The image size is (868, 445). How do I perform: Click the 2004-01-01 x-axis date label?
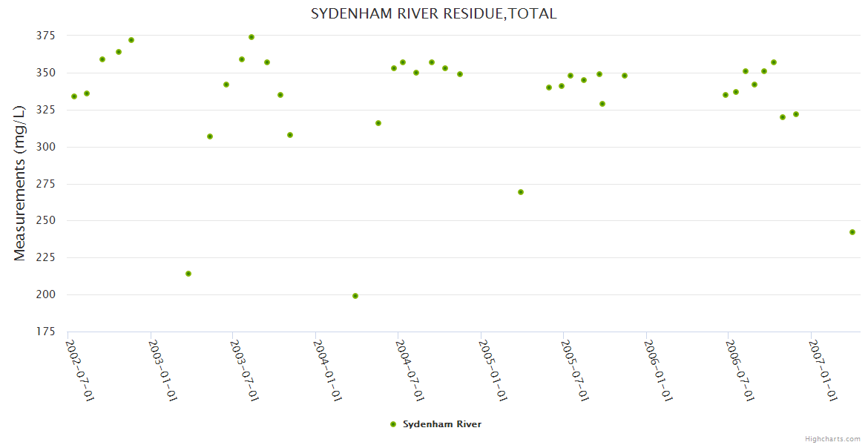[x=328, y=371]
